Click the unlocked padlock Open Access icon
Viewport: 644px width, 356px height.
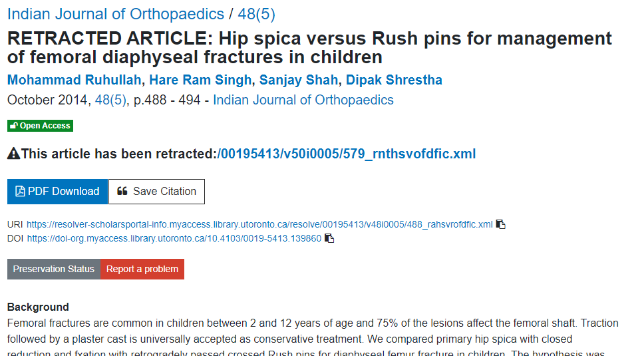coord(14,126)
